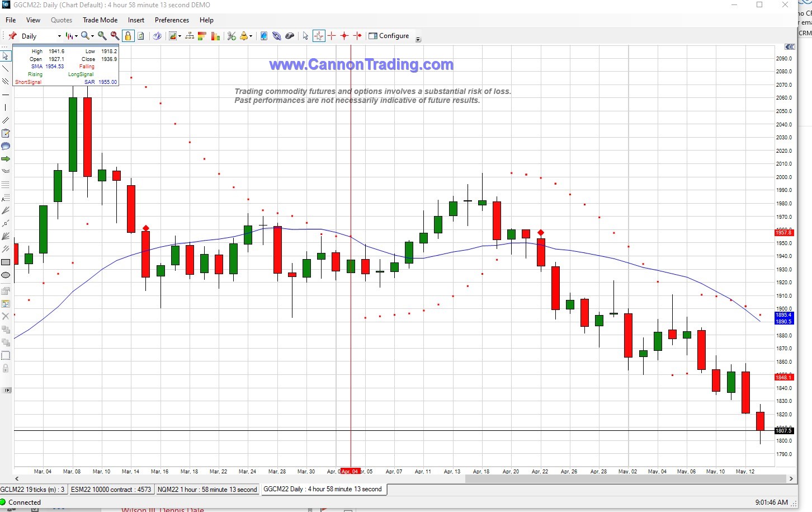
Task: Select the horizontal line drawing tool
Action: tap(6, 95)
